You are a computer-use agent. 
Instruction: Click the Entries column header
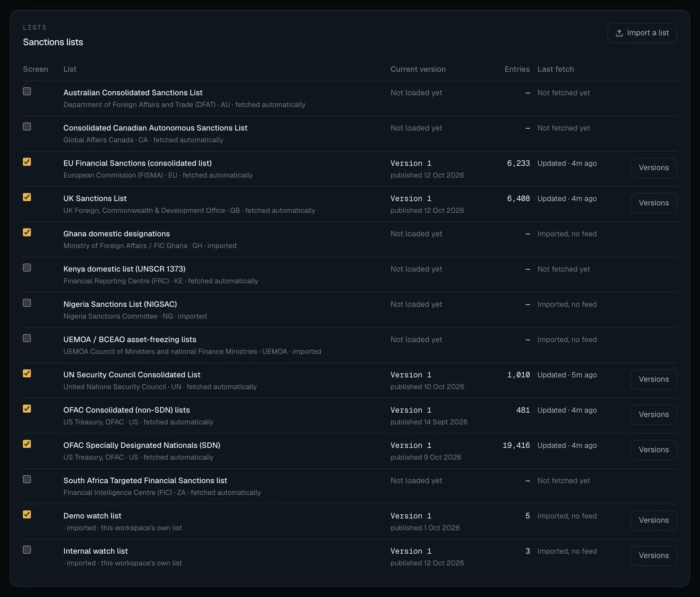[x=517, y=69]
